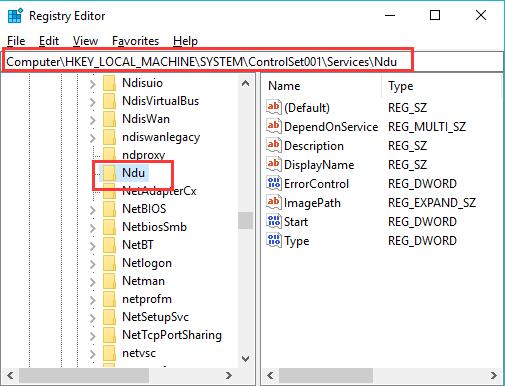505x386 pixels.
Task: Click REG_EXPAND_SZ type cell
Action: point(432,203)
